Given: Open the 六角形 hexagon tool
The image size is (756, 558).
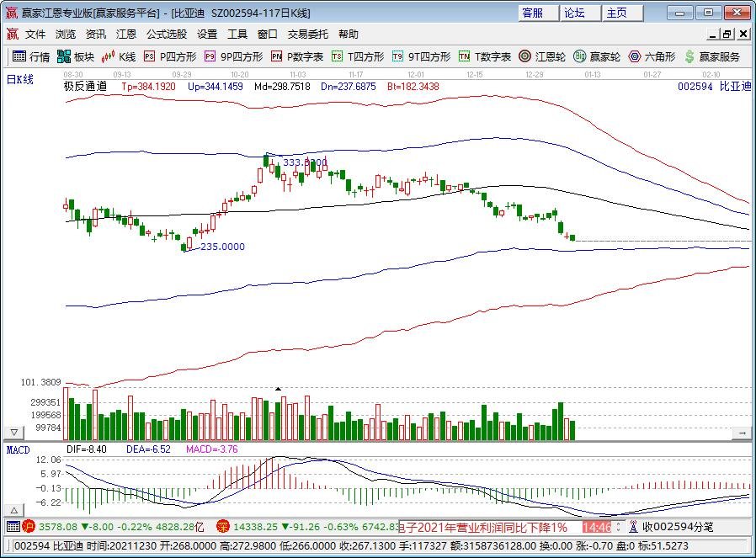Looking at the screenshot, I should click(652, 57).
